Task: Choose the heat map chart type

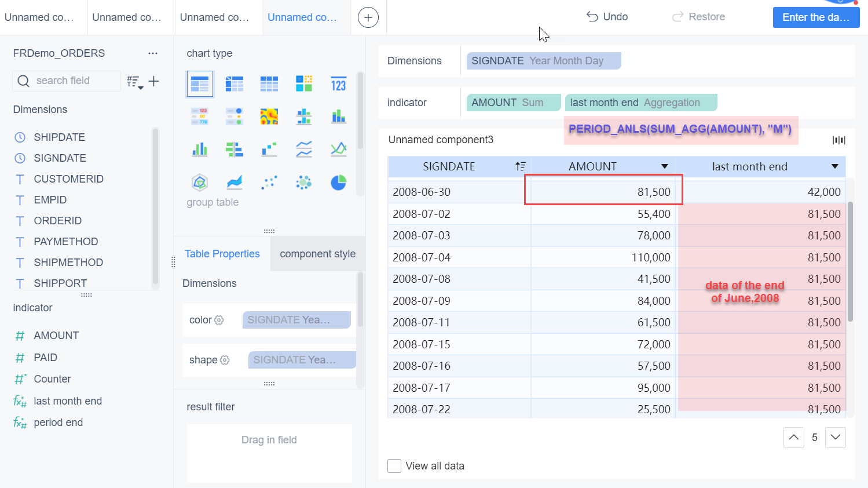Action: coord(269,117)
